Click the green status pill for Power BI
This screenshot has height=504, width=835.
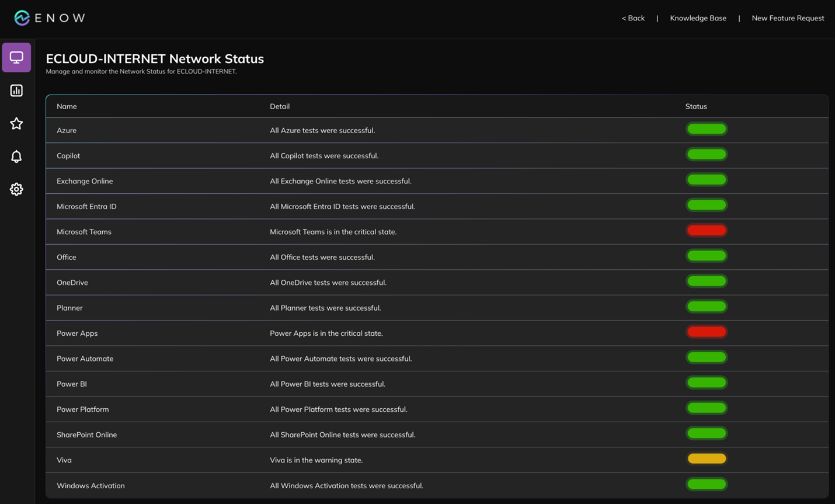[x=707, y=383]
